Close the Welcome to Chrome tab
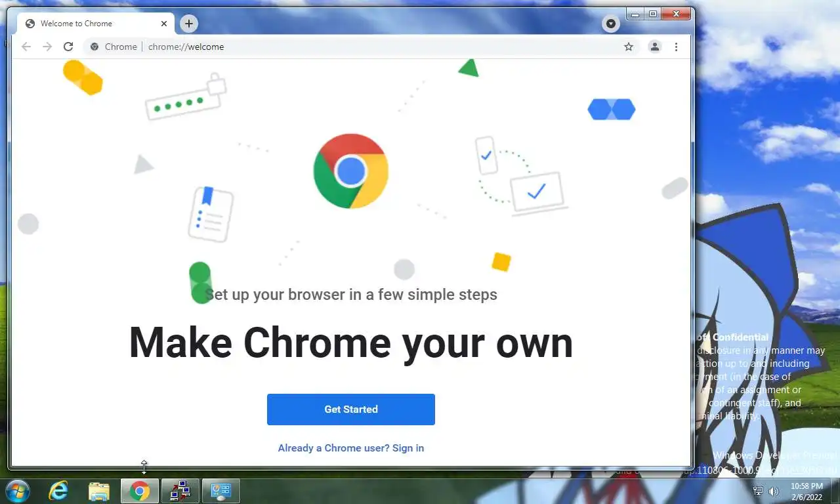 tap(164, 24)
